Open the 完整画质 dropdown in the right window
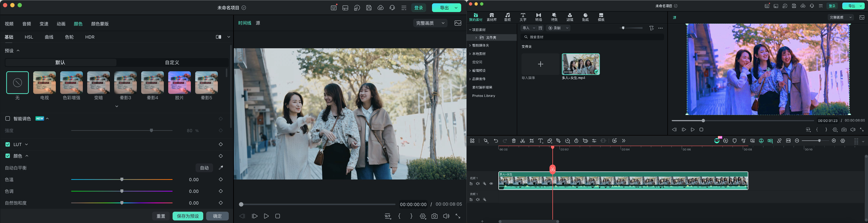 (841, 17)
